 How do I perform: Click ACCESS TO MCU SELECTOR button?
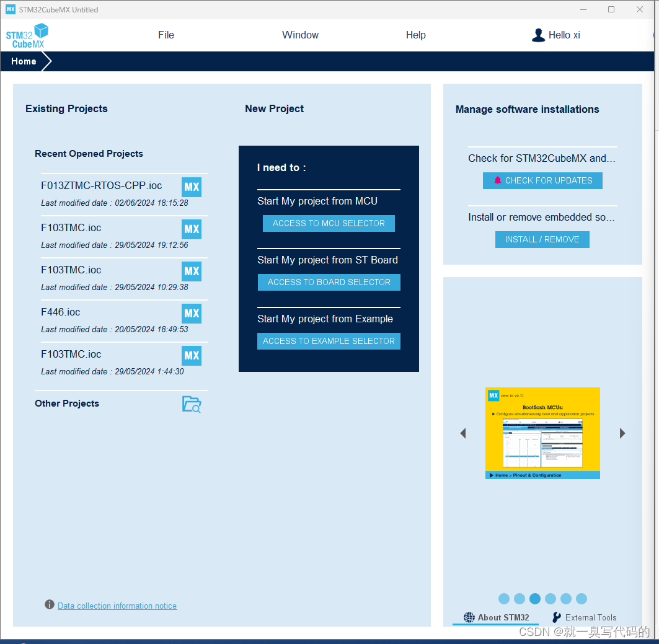pos(329,224)
